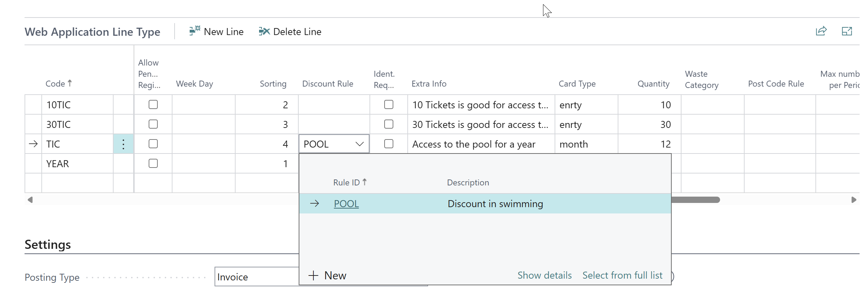868x293 pixels.
Task: Click Select from full list link
Action: click(x=622, y=275)
